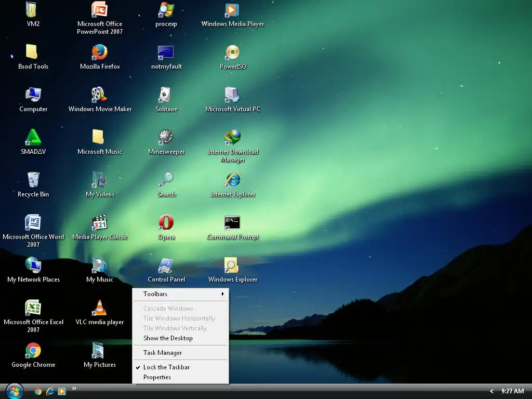Select the procexp desktop shortcut
532x399 pixels.
click(x=166, y=10)
